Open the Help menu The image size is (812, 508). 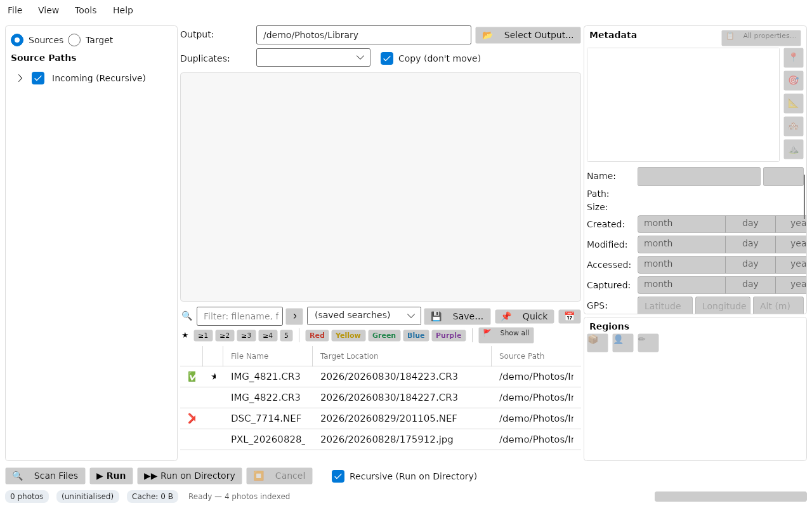pos(123,10)
